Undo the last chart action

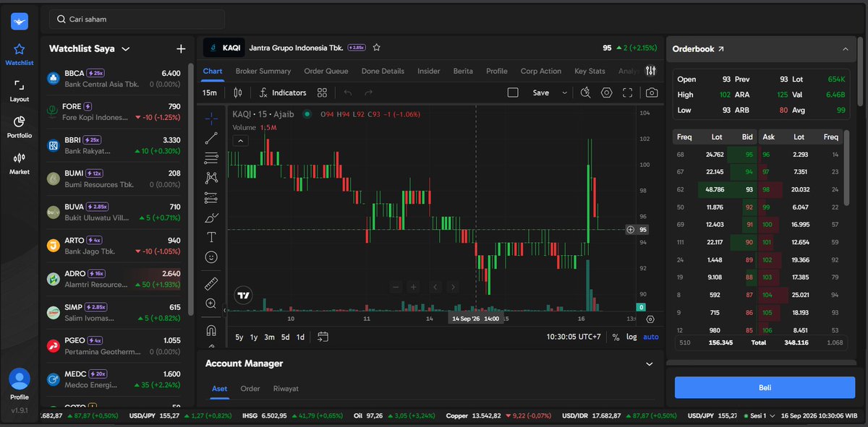coord(348,92)
